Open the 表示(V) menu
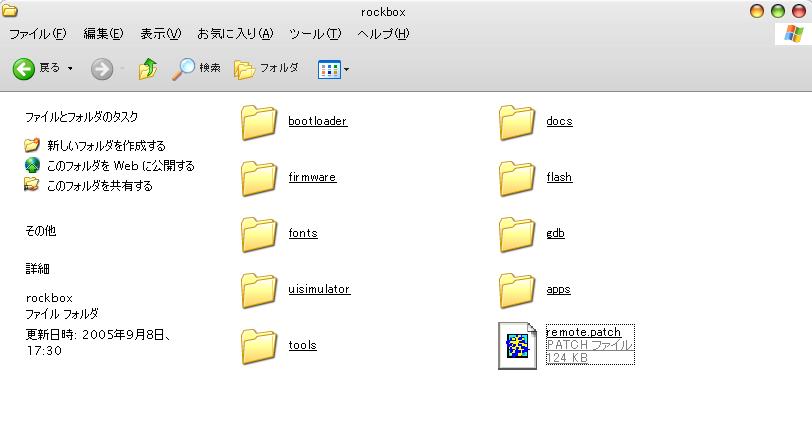 tap(161, 34)
